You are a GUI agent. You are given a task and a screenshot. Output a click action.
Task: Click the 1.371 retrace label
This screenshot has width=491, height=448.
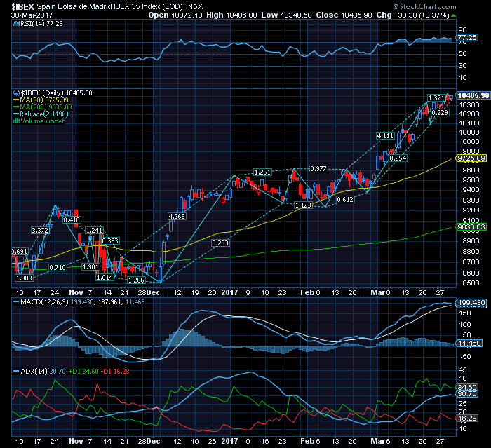pyautogui.click(x=436, y=98)
